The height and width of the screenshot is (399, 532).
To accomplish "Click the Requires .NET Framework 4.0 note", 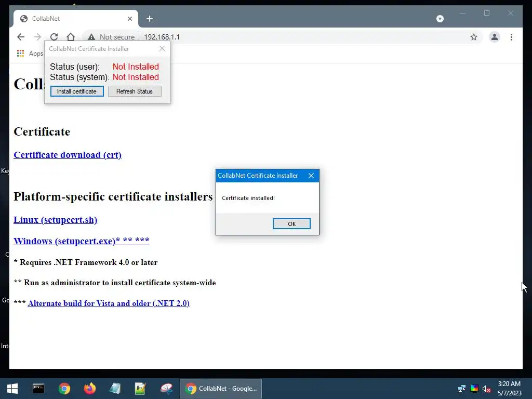I will (86, 262).
